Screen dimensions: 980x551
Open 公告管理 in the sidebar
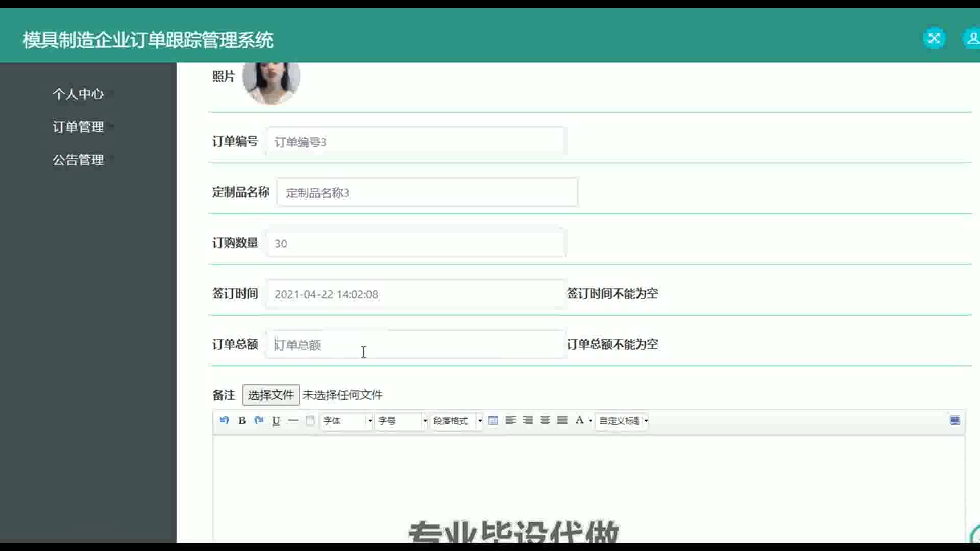78,160
